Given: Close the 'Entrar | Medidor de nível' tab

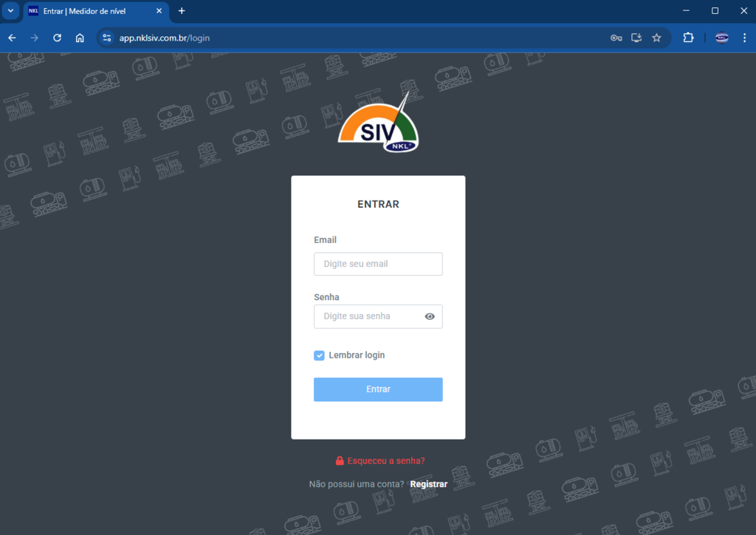Looking at the screenshot, I should click(x=159, y=10).
